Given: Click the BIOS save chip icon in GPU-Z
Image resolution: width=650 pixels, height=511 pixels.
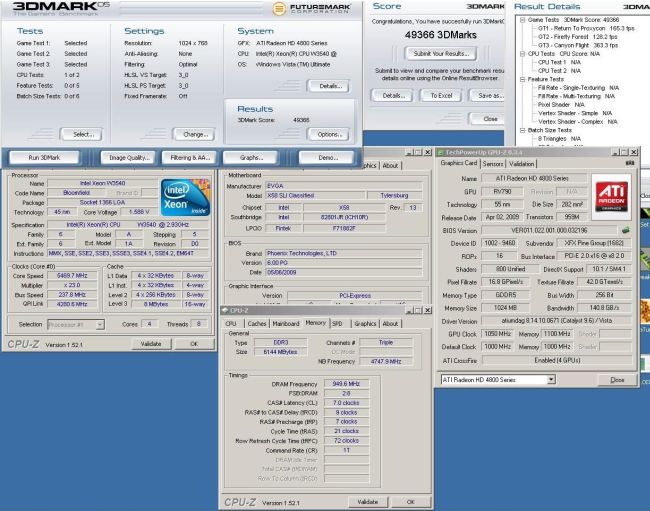Looking at the screenshot, I should [626, 230].
